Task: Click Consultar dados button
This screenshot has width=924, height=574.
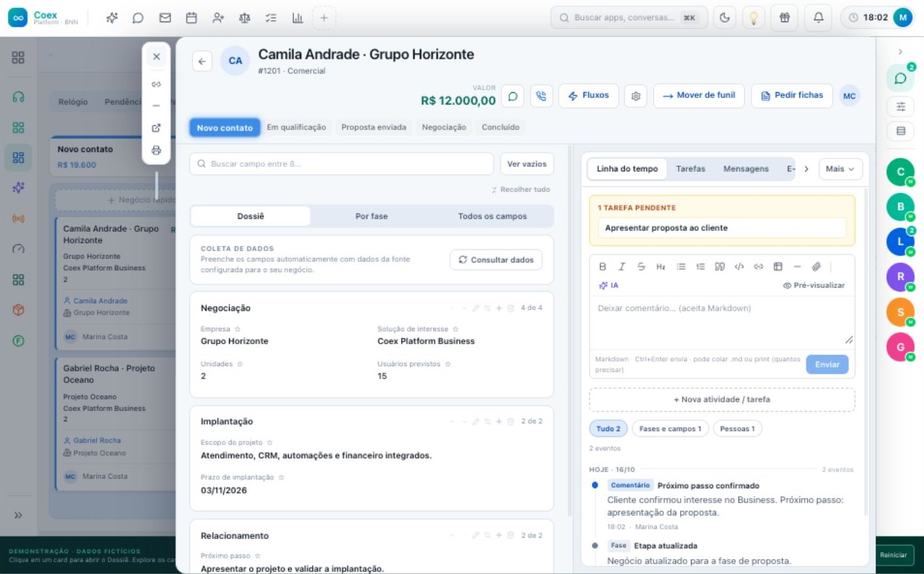Action: 496,260
